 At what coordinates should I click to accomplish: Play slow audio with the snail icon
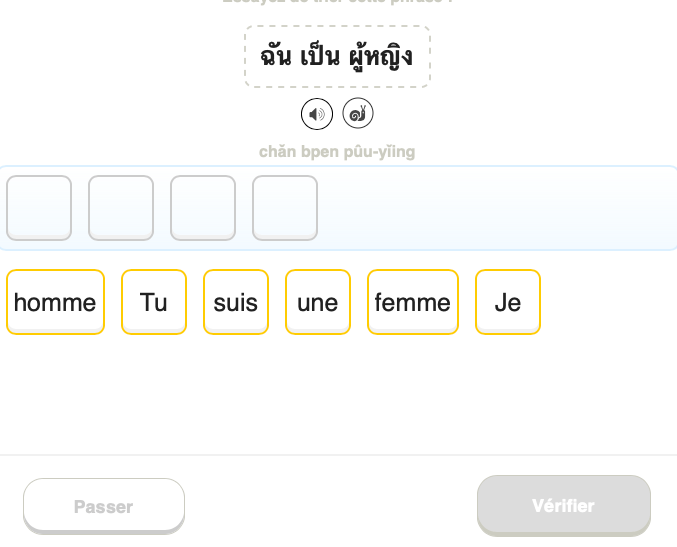(x=358, y=114)
